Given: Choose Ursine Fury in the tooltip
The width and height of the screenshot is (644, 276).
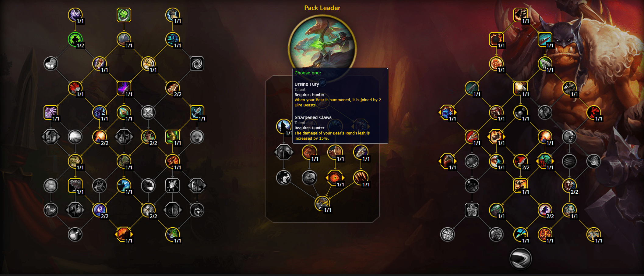Looking at the screenshot, I should 307,84.
